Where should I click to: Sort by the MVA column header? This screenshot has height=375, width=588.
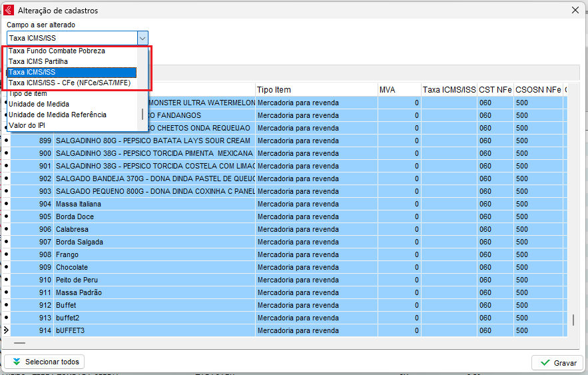[x=387, y=89]
